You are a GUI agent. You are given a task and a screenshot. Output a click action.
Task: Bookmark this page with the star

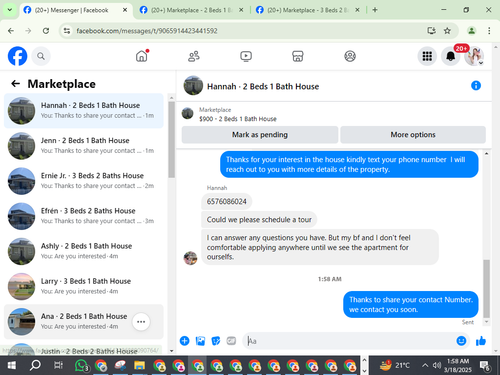pyautogui.click(x=447, y=31)
